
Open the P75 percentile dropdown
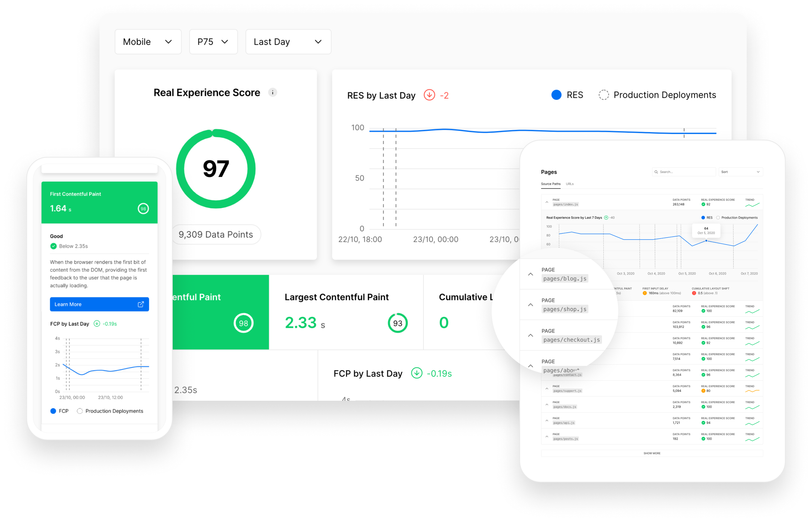[x=213, y=42]
